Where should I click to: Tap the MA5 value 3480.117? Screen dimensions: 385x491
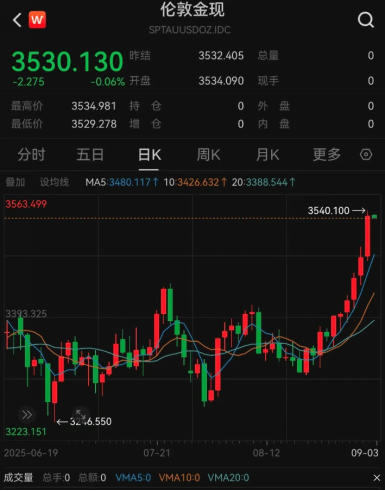(129, 182)
